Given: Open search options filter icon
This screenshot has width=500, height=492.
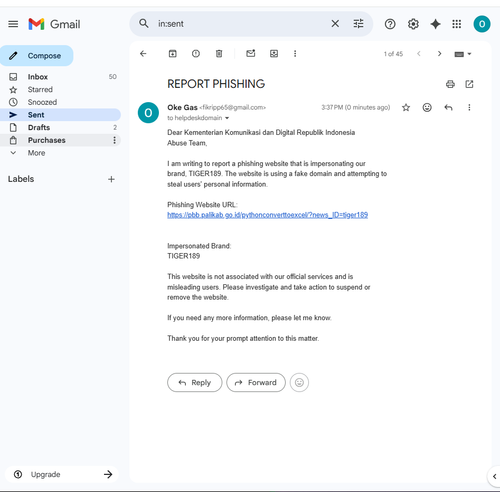Looking at the screenshot, I should (x=358, y=24).
